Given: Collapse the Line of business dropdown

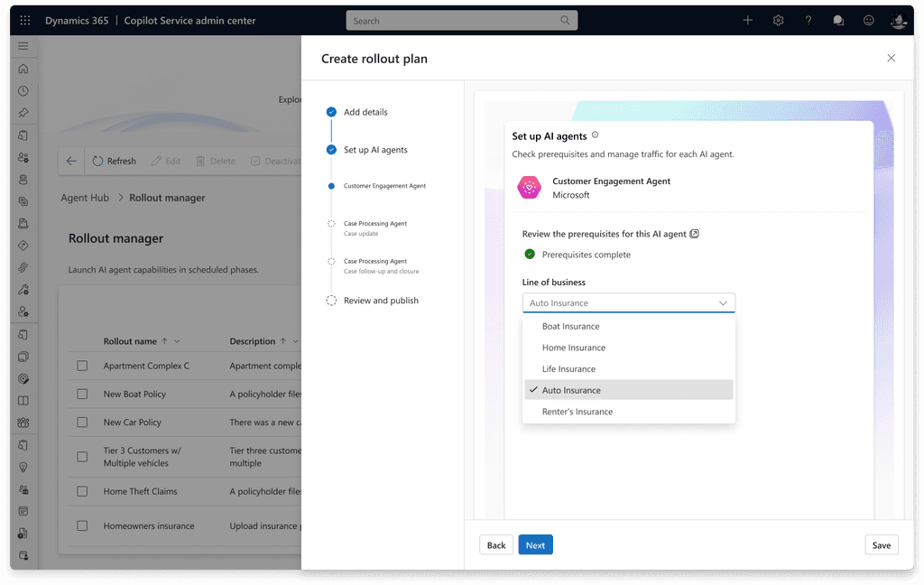Looking at the screenshot, I should click(723, 303).
